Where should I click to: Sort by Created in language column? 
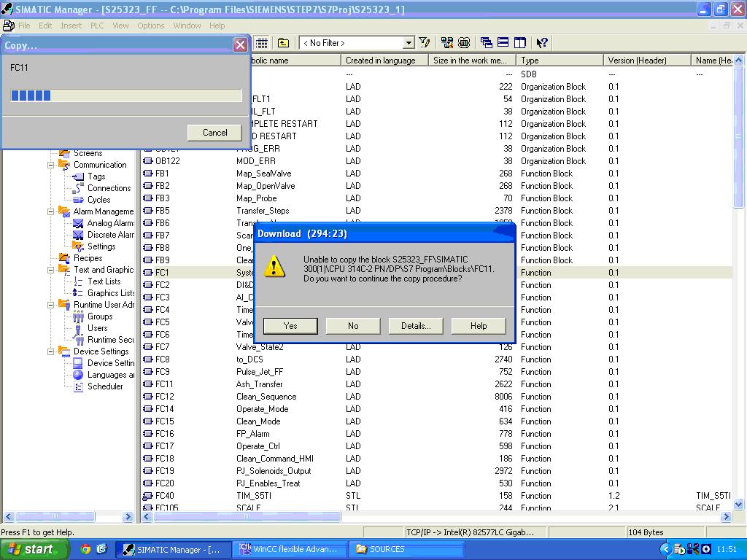click(x=384, y=61)
